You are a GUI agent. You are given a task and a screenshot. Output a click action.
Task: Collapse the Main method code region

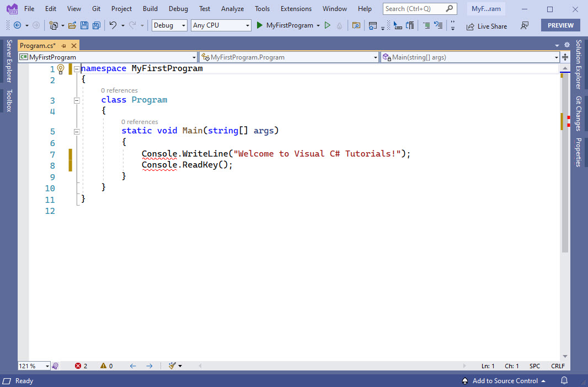pos(77,131)
